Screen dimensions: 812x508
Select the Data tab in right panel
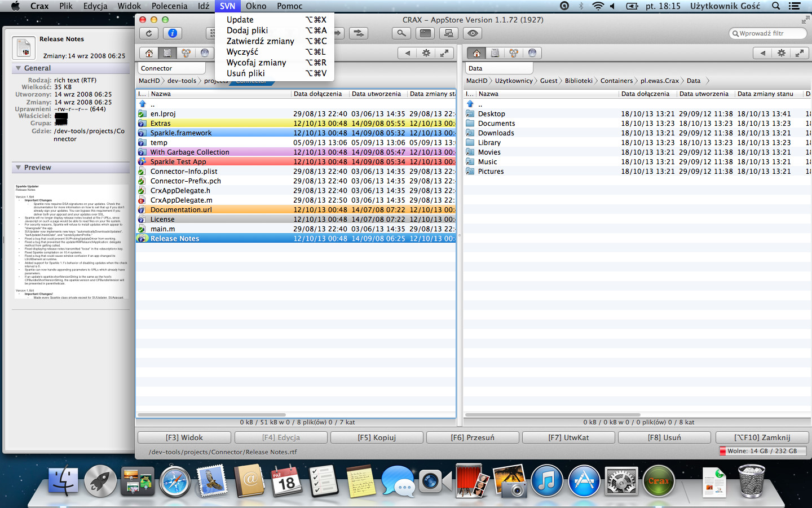tap(499, 68)
